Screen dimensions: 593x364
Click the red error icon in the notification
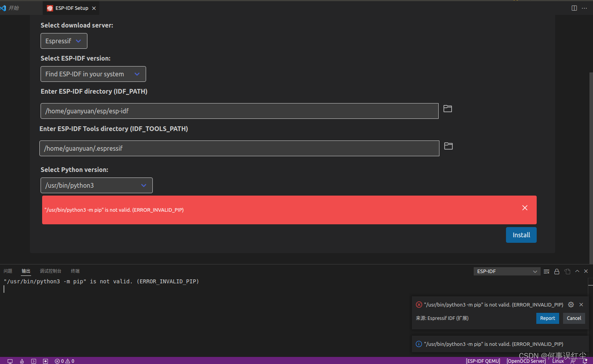click(x=419, y=305)
